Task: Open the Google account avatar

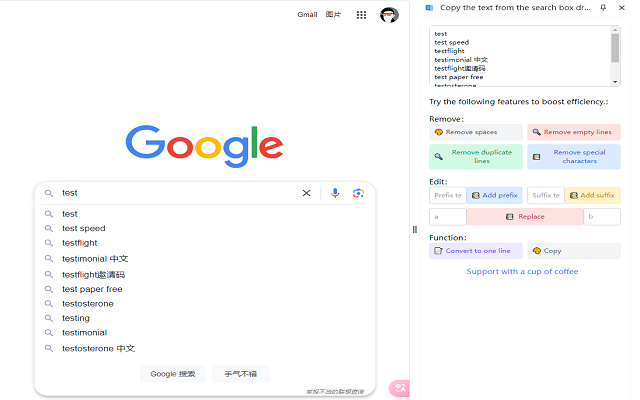Action: [389, 15]
